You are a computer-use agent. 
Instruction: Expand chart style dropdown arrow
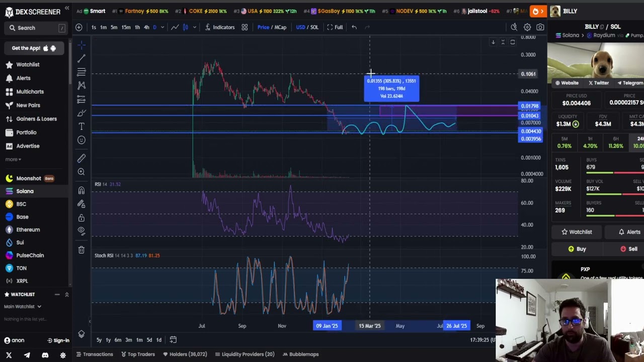click(194, 27)
